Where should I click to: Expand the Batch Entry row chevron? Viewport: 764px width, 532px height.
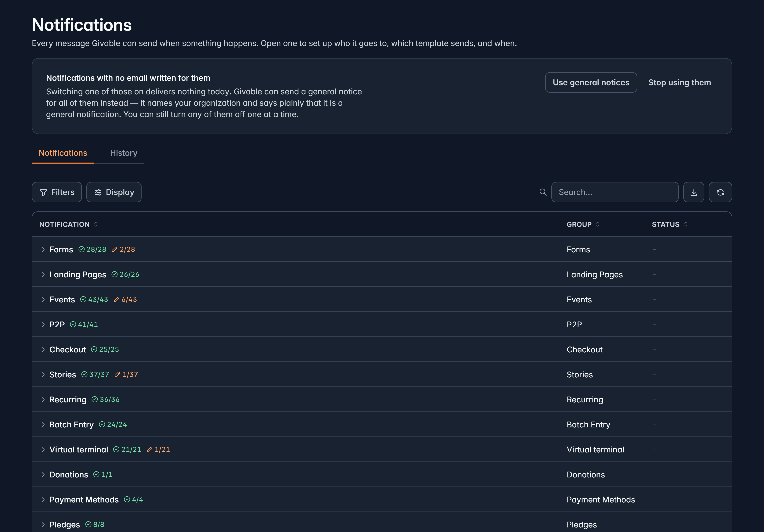(x=43, y=425)
